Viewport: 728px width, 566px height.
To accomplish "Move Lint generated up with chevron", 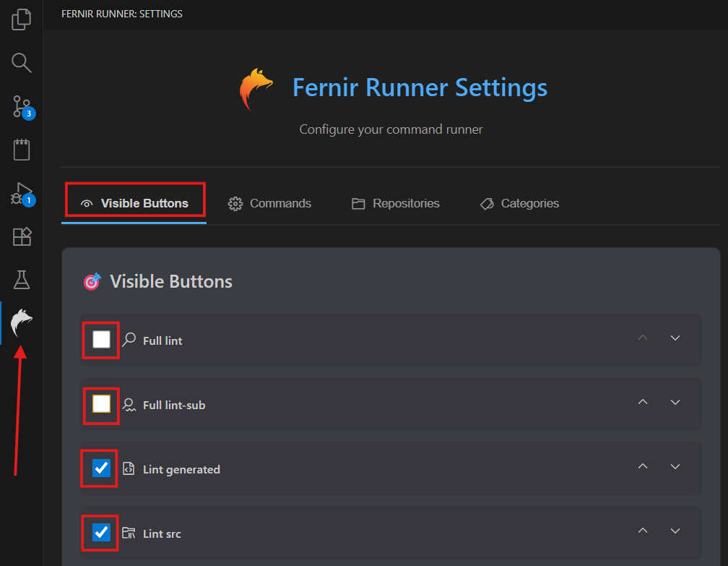I will coord(643,466).
